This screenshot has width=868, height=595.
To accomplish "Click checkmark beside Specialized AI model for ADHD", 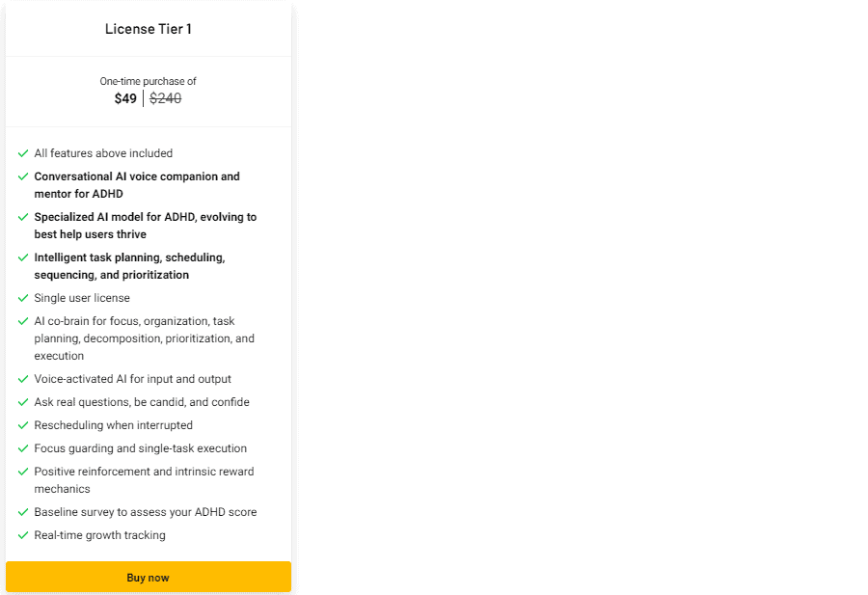I will (x=23, y=217).
